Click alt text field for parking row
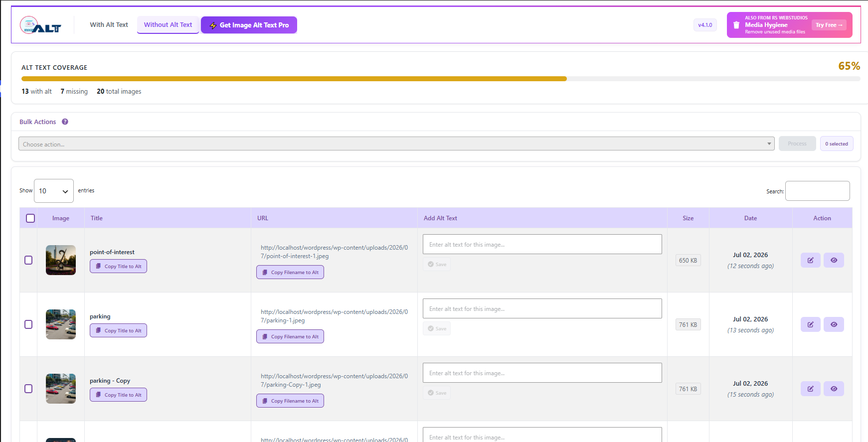The width and height of the screenshot is (868, 442). click(542, 308)
